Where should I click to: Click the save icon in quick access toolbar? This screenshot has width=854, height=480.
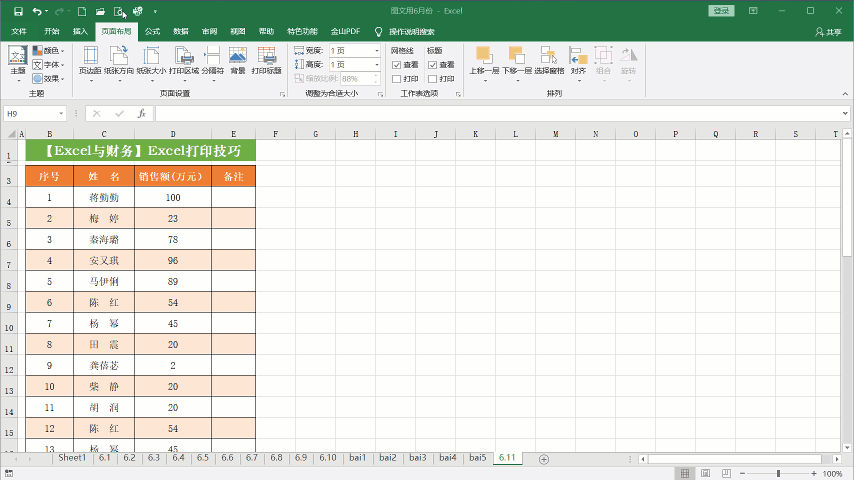(x=17, y=11)
